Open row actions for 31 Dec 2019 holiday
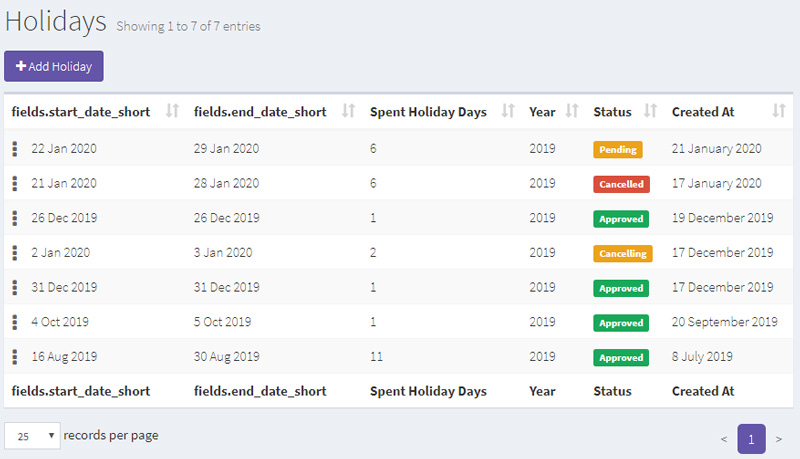Screen dimensions: 800x459 click(15, 287)
